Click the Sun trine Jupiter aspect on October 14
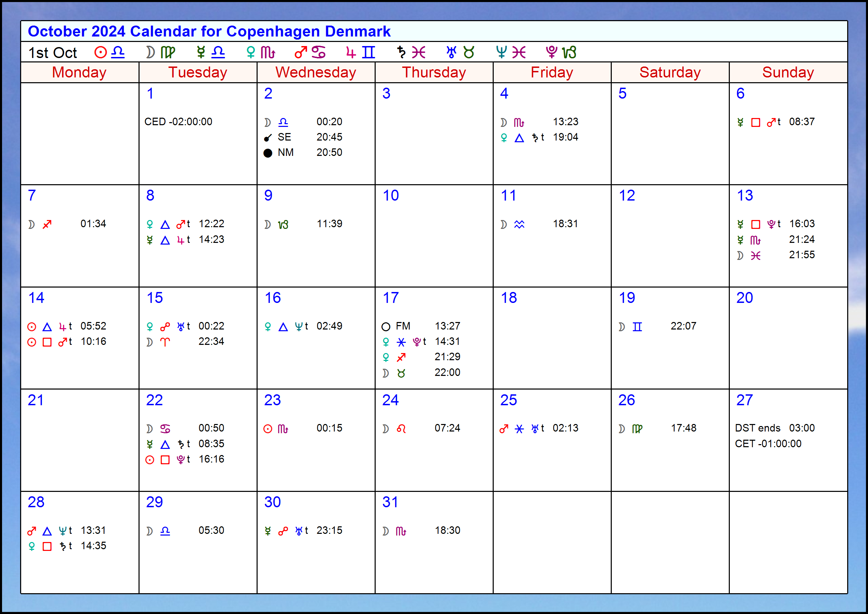This screenshot has width=868, height=614. 49,327
